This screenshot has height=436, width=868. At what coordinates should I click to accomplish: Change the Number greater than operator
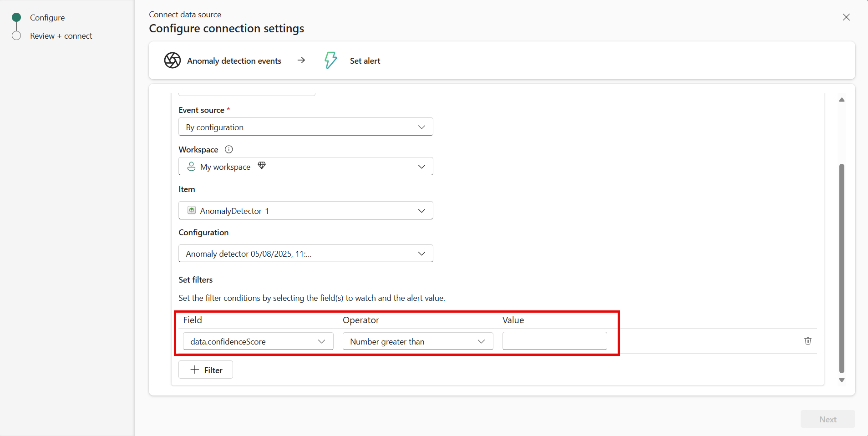(x=417, y=341)
